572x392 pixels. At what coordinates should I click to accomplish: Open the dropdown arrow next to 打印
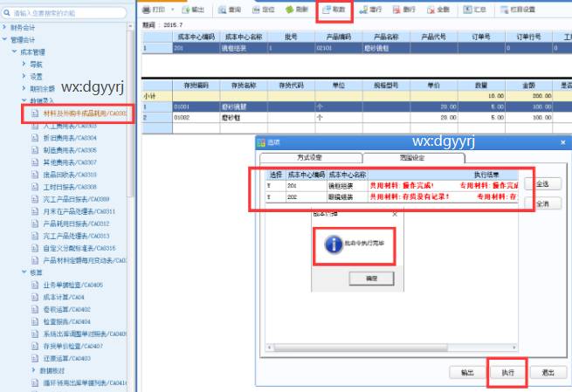173,10
